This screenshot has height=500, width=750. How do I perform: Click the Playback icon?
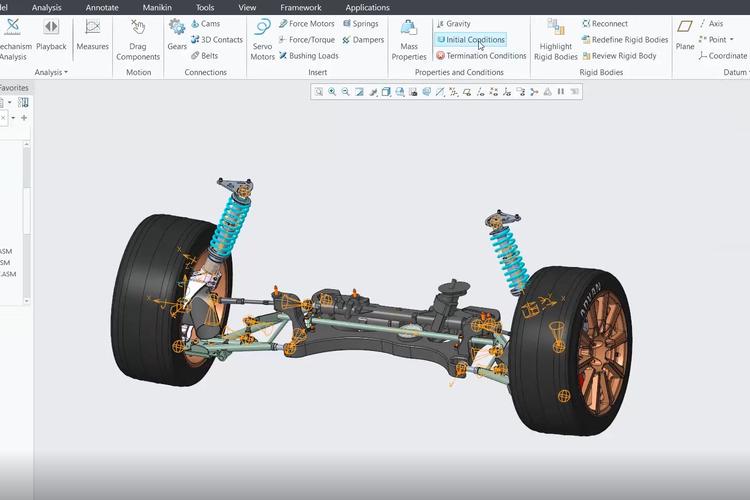pos(51,34)
